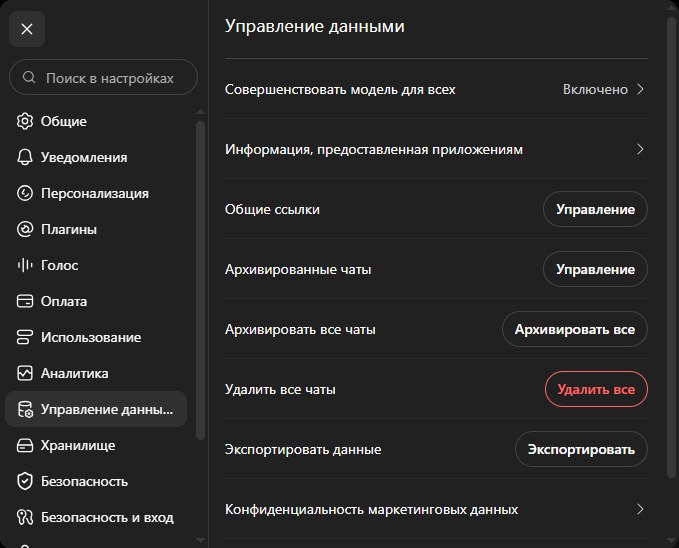
Task: Open the Общие settings section
Action: click(96, 121)
